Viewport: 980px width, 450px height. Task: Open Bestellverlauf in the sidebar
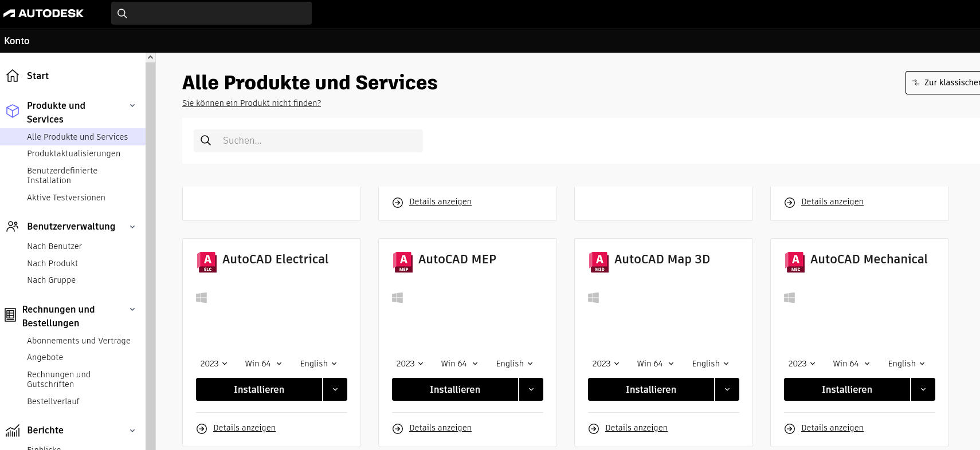[x=53, y=401]
